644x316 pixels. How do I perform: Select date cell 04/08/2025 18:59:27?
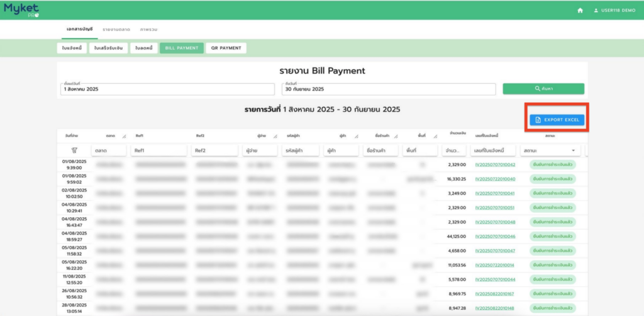click(74, 236)
